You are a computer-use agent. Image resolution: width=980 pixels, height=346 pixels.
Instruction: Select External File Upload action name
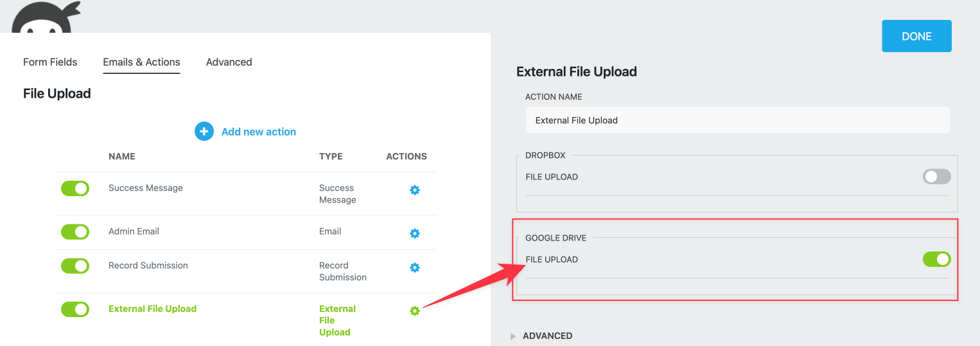point(152,309)
